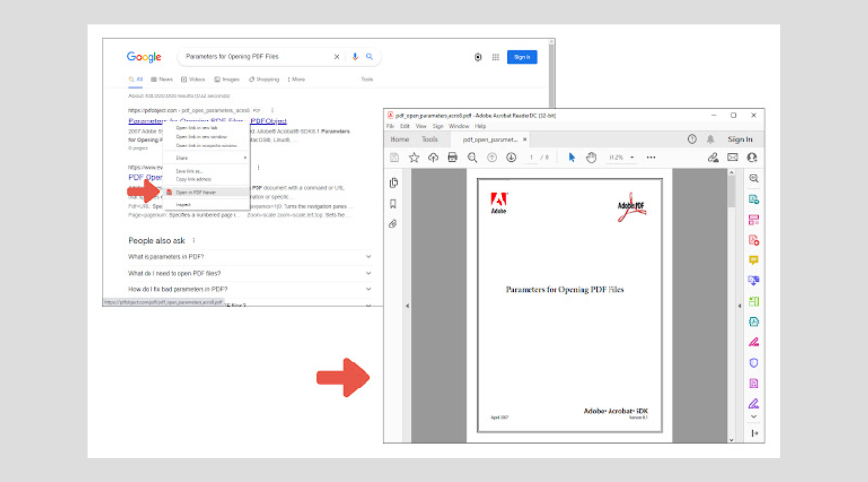Viewport: 868px width, 482px height.
Task: Open the Bookmarks panel icon
Action: (x=393, y=203)
